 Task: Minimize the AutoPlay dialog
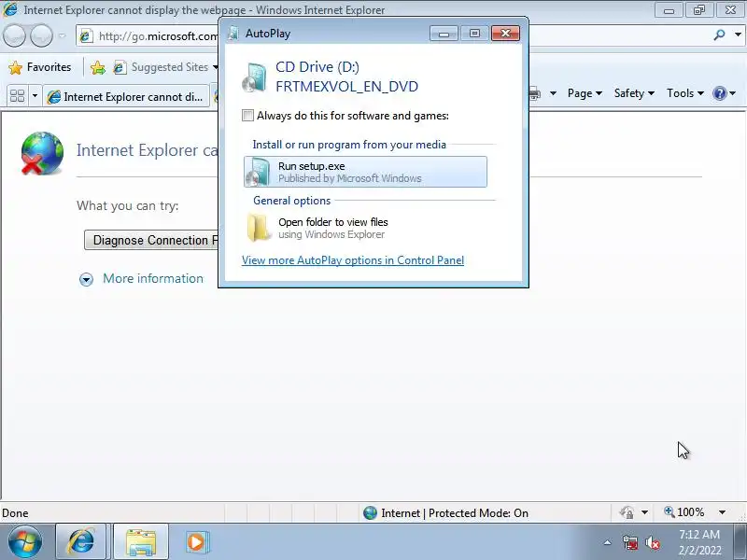pos(444,33)
